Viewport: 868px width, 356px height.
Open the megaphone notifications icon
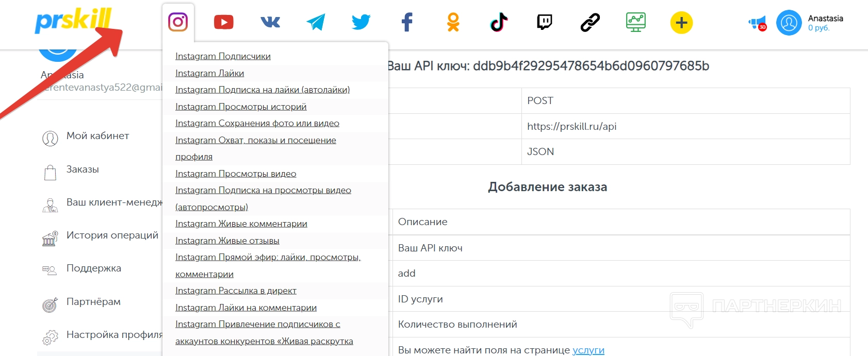[x=757, y=23]
